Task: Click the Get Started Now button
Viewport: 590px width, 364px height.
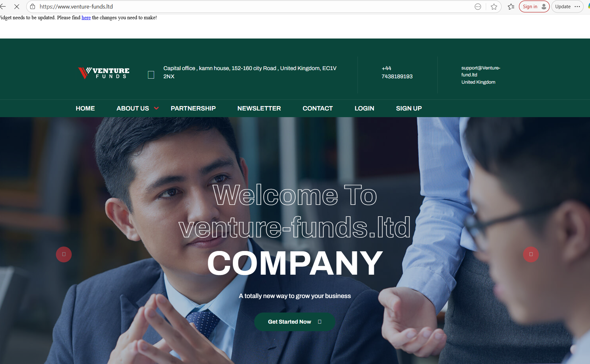Action: (x=295, y=322)
